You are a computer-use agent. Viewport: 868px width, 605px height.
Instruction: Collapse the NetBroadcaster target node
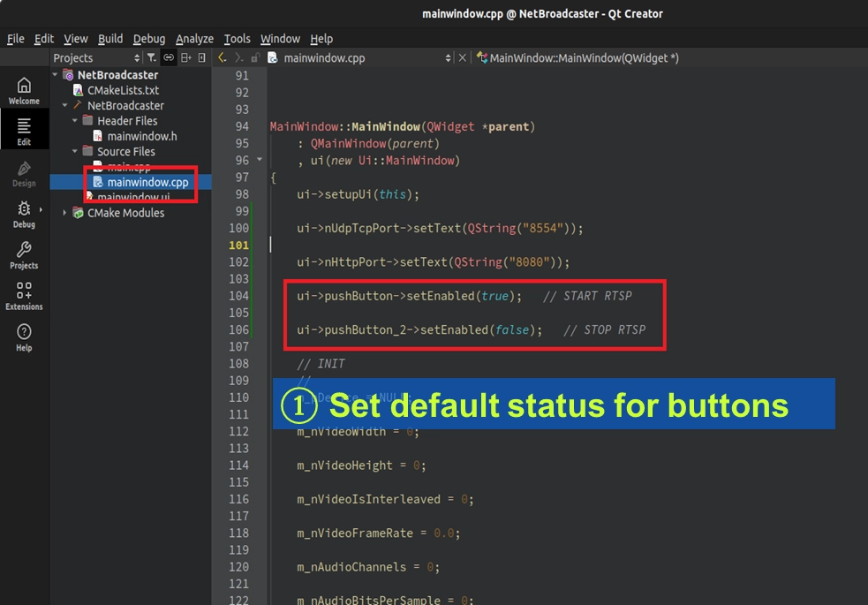tap(64, 104)
